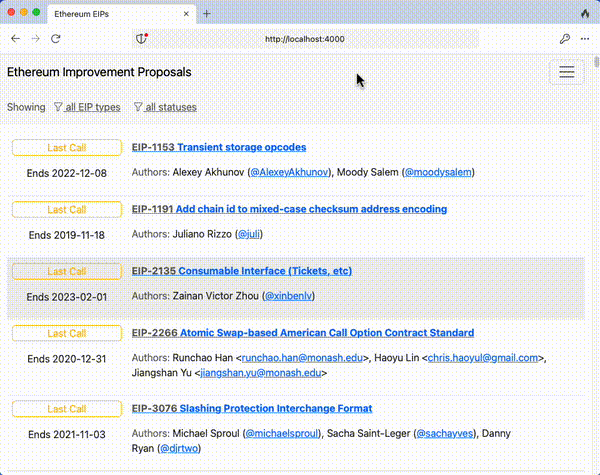Click Last Call badge for EIP-3076

(x=67, y=409)
